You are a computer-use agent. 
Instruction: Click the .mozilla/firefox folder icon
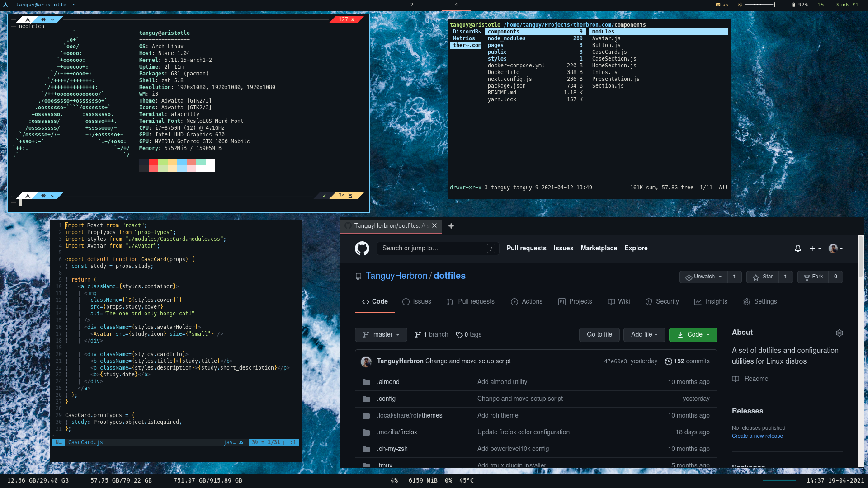pyautogui.click(x=366, y=432)
